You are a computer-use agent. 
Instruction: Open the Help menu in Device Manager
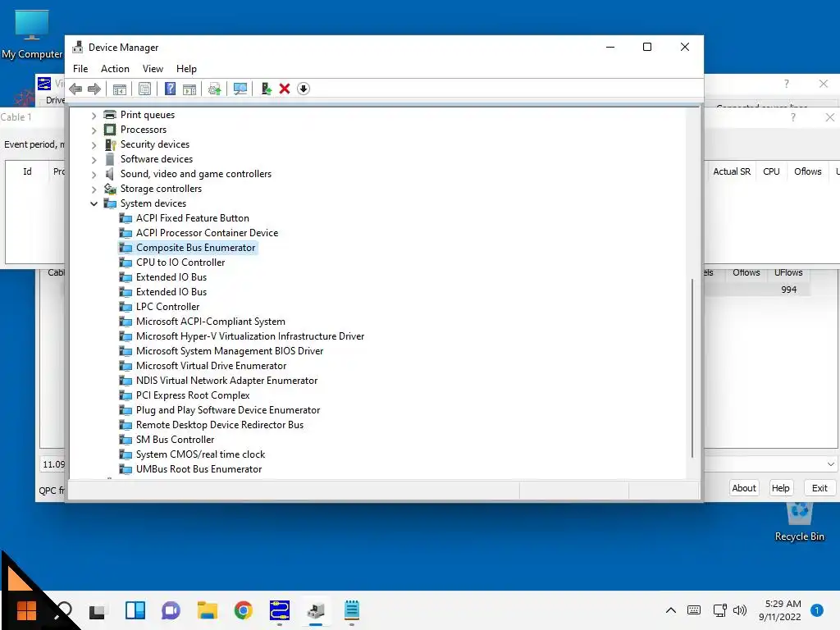click(x=186, y=69)
